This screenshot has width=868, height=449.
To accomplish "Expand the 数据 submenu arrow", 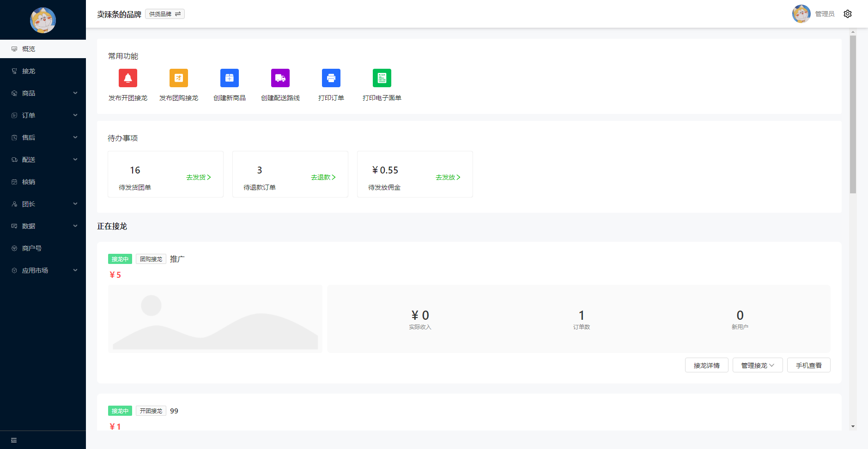I will pyautogui.click(x=75, y=226).
